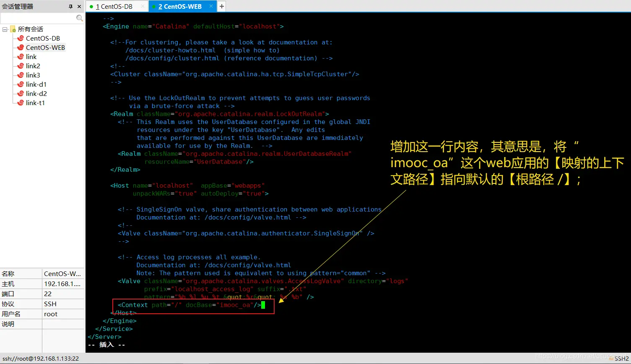631x364 pixels.
Task: Click the 端口 property label
Action: [x=8, y=294]
